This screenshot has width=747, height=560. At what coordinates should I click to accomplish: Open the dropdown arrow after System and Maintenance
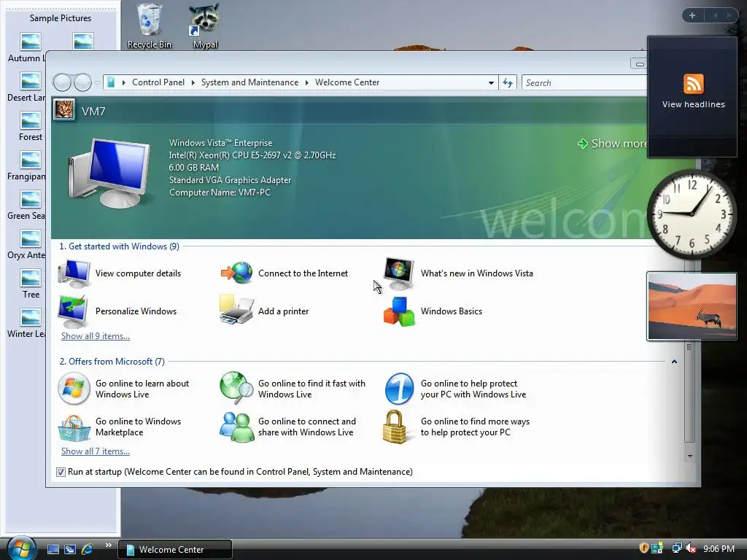click(307, 82)
